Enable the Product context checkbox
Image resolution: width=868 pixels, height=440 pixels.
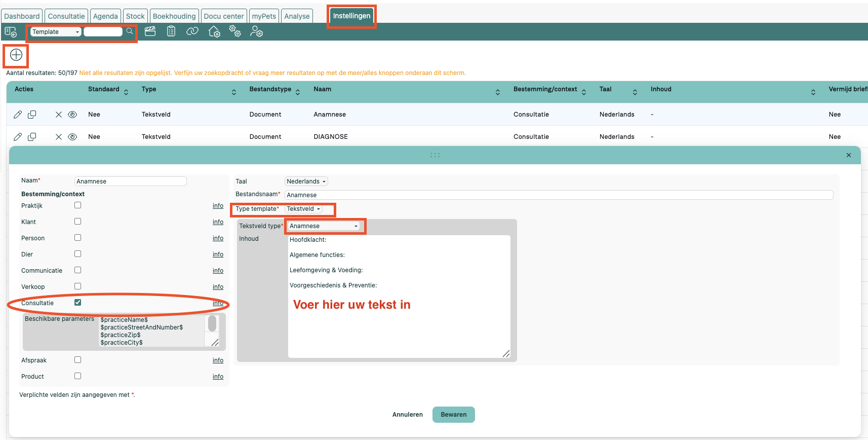pyautogui.click(x=77, y=376)
